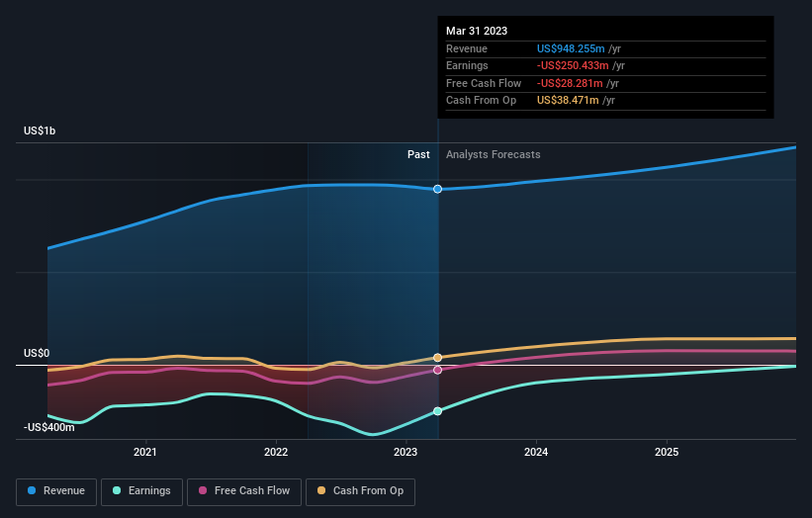
Task: Click the US$948.255m revenue value
Action: click(x=571, y=48)
